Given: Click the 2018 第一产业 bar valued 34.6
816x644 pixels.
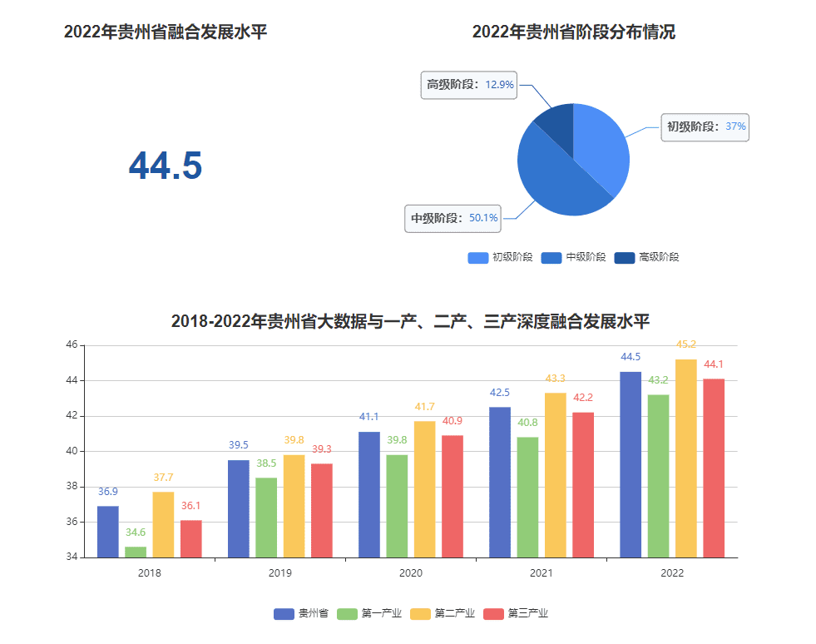Looking at the screenshot, I should click(136, 552).
